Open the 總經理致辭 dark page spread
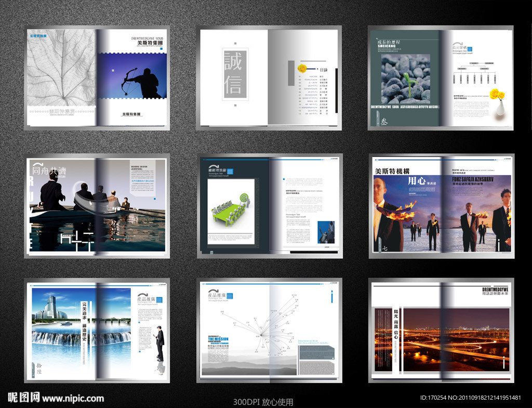The width and height of the screenshot is (532, 408). pos(270,206)
